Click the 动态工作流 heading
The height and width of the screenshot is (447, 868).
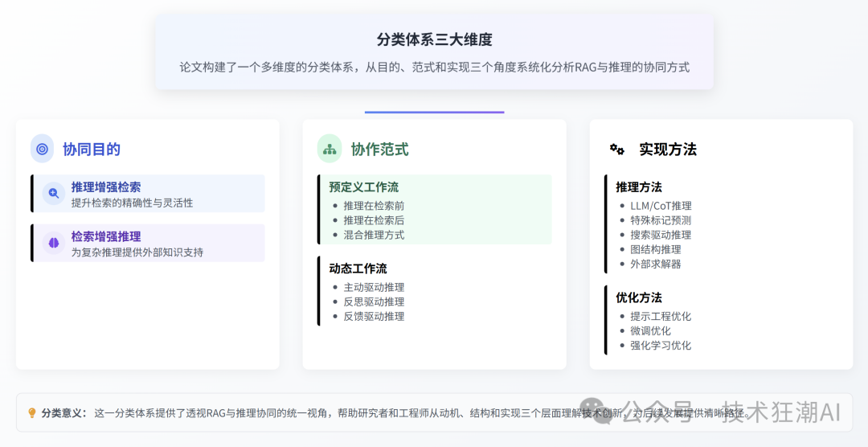358,269
